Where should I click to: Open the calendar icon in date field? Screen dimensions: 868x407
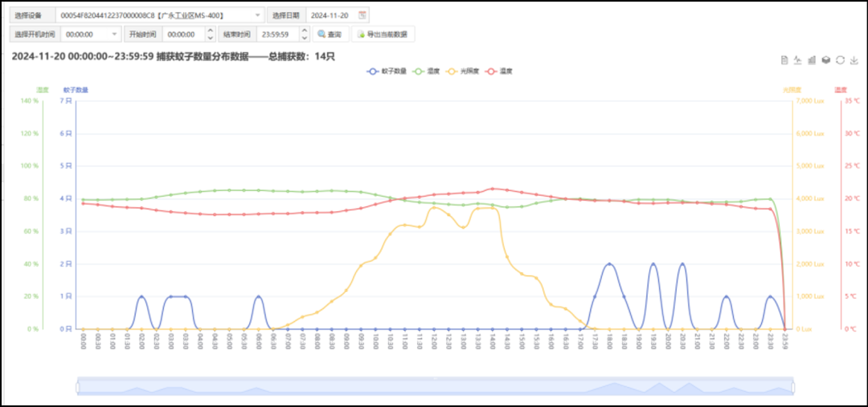362,15
